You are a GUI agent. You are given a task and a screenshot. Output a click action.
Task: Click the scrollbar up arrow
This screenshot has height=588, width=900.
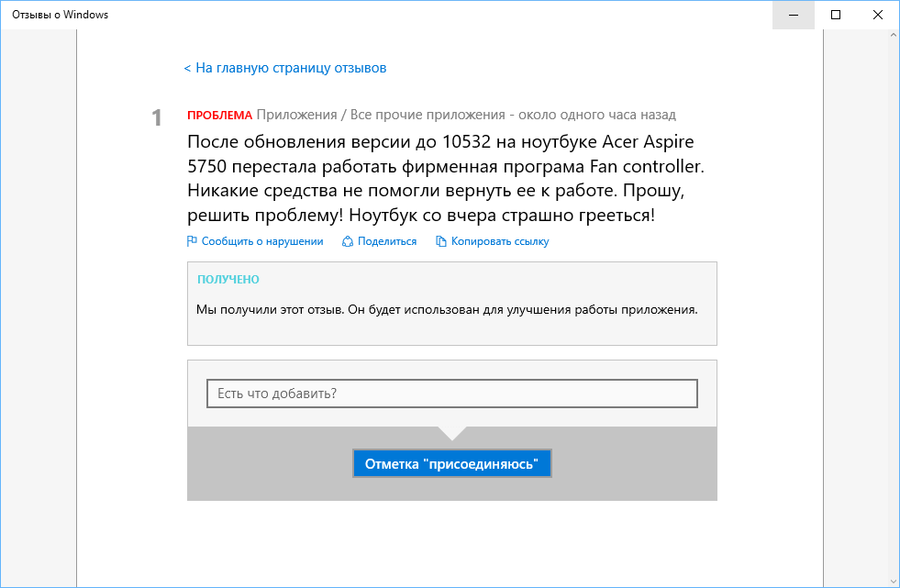(x=894, y=36)
